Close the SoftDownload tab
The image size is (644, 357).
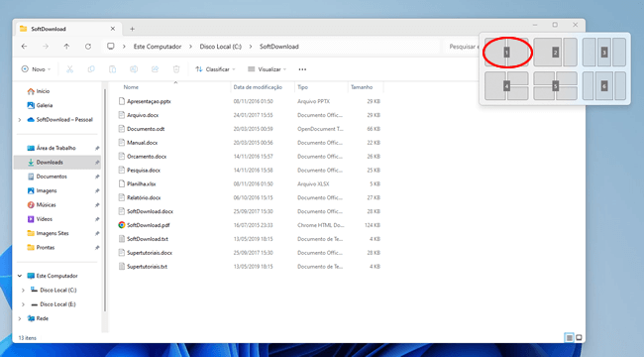[113, 29]
